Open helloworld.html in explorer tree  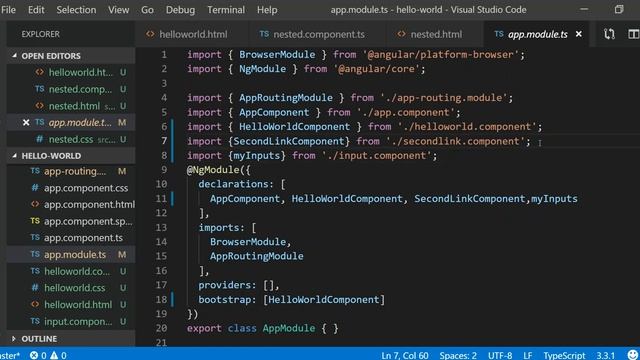[x=71, y=304]
